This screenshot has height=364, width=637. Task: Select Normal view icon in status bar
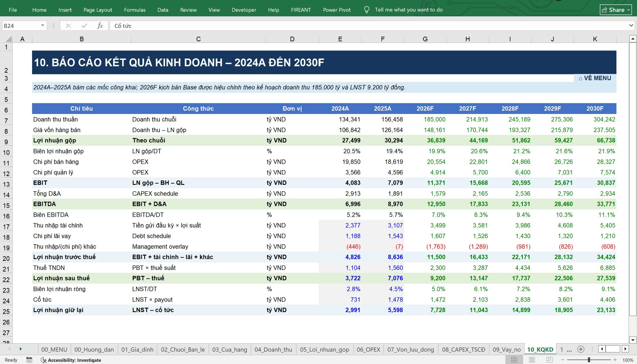coord(514,360)
